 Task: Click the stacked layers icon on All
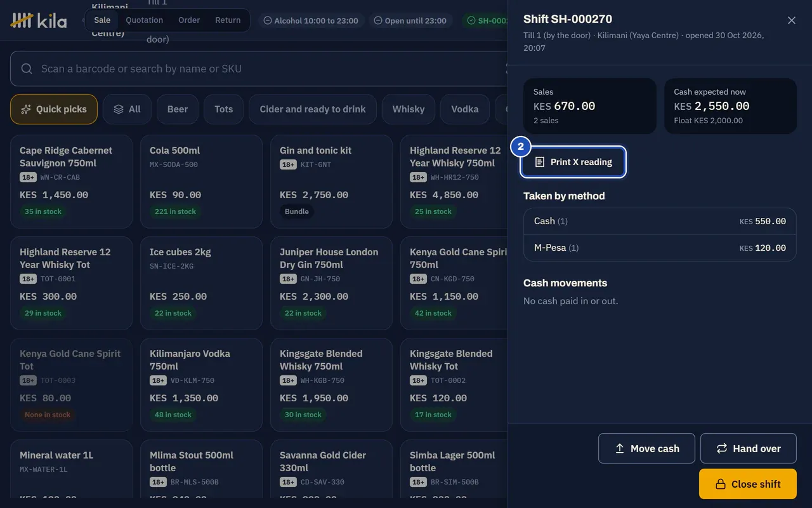point(119,109)
